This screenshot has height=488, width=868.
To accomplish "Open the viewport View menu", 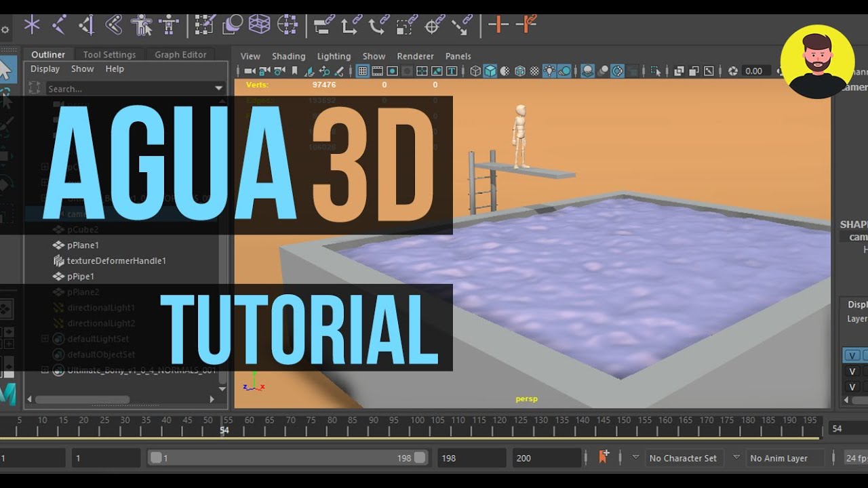I will click(x=250, y=56).
